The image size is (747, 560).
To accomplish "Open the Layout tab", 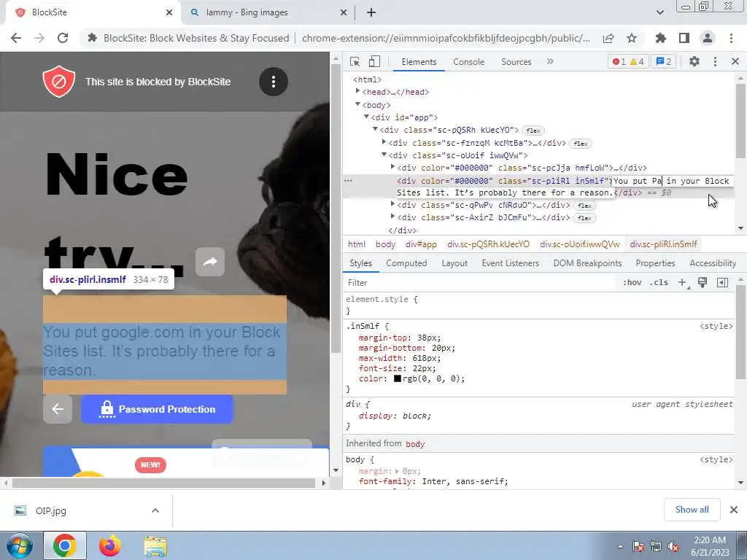I will [x=454, y=263].
